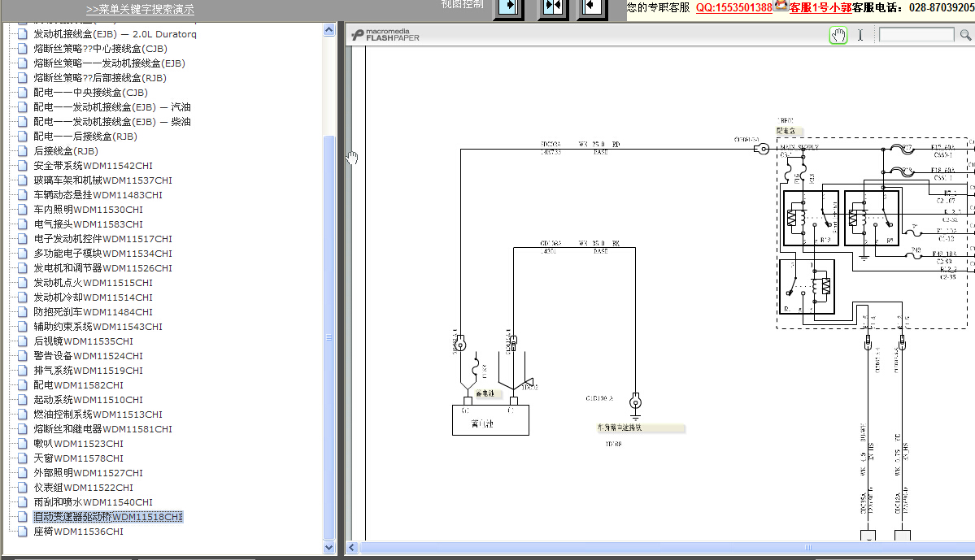Image resolution: width=975 pixels, height=560 pixels.
Task: Select the text selection cursor tool
Action: [860, 36]
